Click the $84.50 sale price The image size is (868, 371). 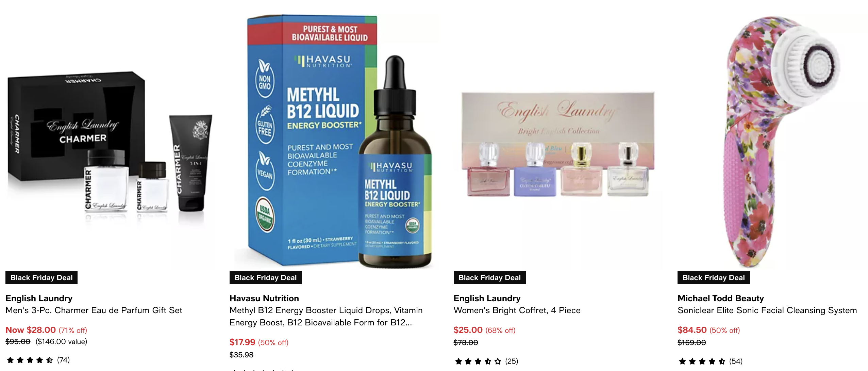[x=692, y=330]
